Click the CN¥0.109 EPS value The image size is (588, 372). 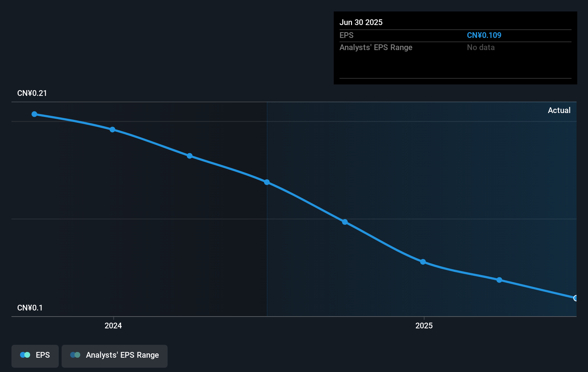[484, 35]
